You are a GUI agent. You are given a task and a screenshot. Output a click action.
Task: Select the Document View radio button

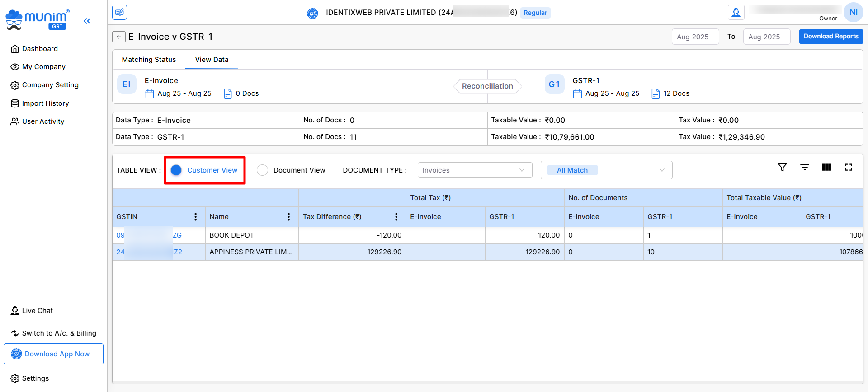pyautogui.click(x=262, y=170)
